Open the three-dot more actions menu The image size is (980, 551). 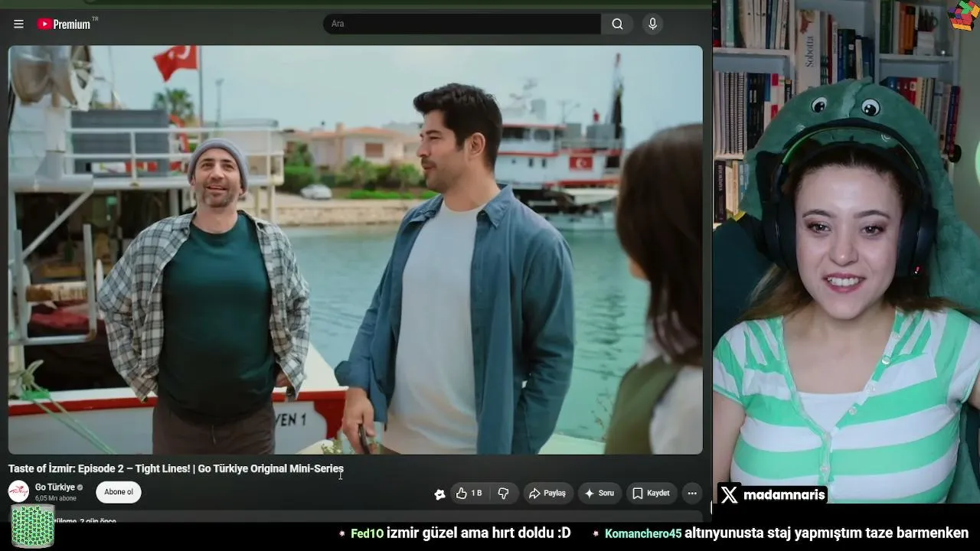click(692, 494)
